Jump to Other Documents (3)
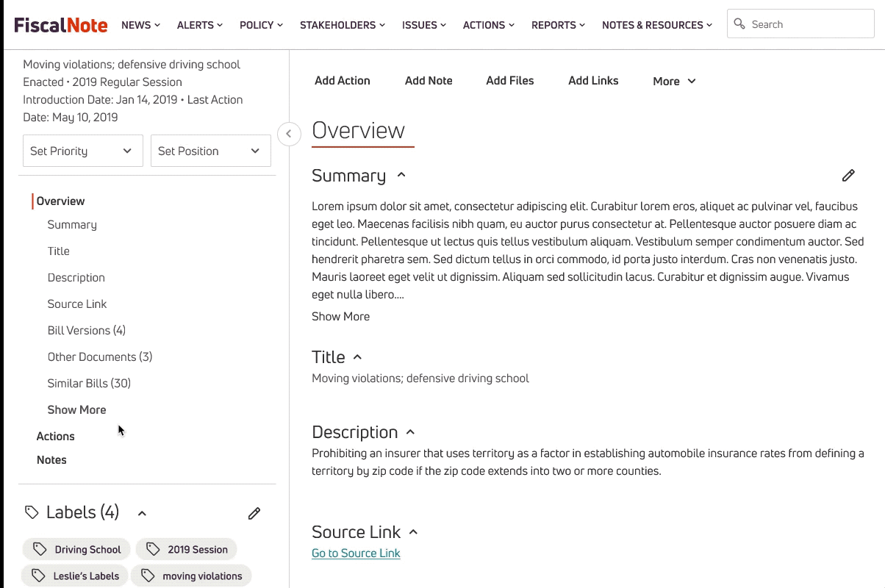The height and width of the screenshot is (588, 885). pos(100,357)
